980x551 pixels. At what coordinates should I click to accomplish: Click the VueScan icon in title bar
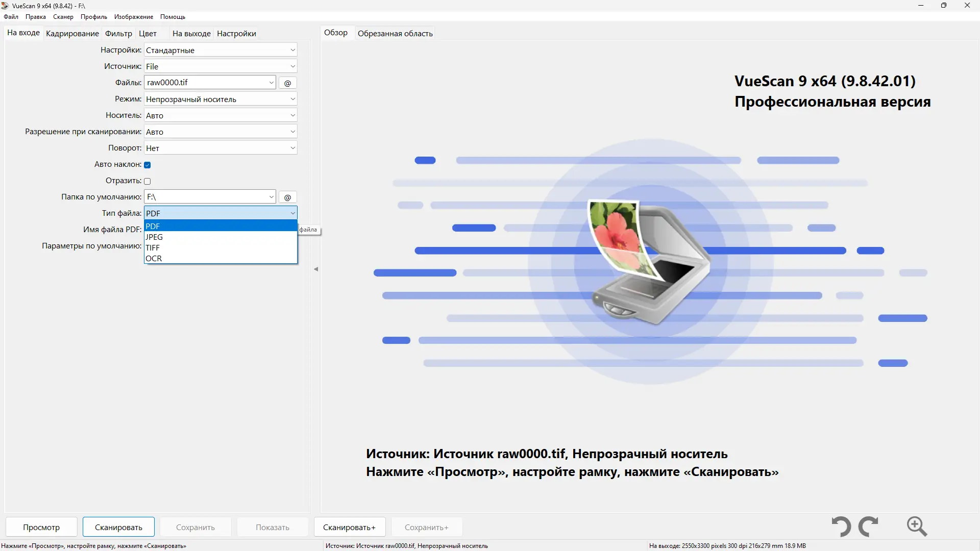pyautogui.click(x=5, y=6)
